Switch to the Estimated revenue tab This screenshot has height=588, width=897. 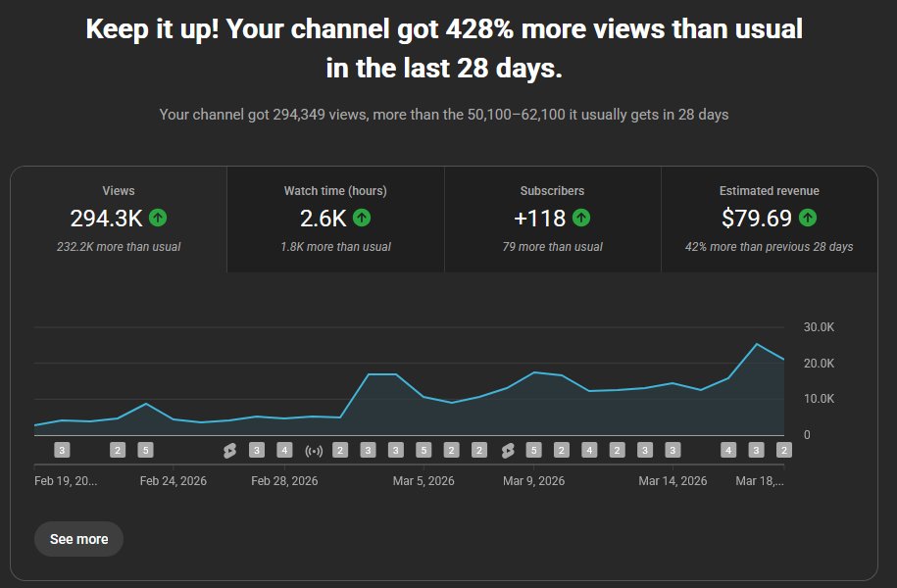click(769, 220)
